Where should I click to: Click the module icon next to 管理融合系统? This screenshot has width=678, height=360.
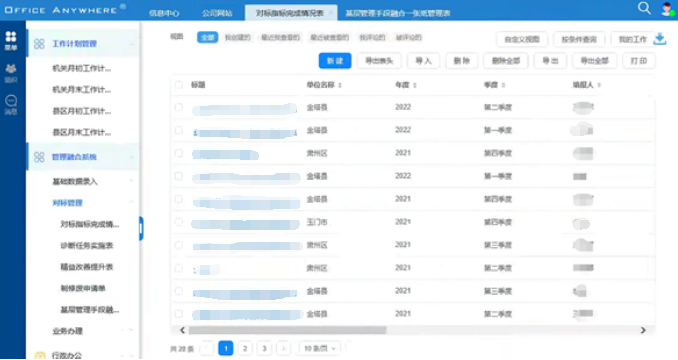39,157
